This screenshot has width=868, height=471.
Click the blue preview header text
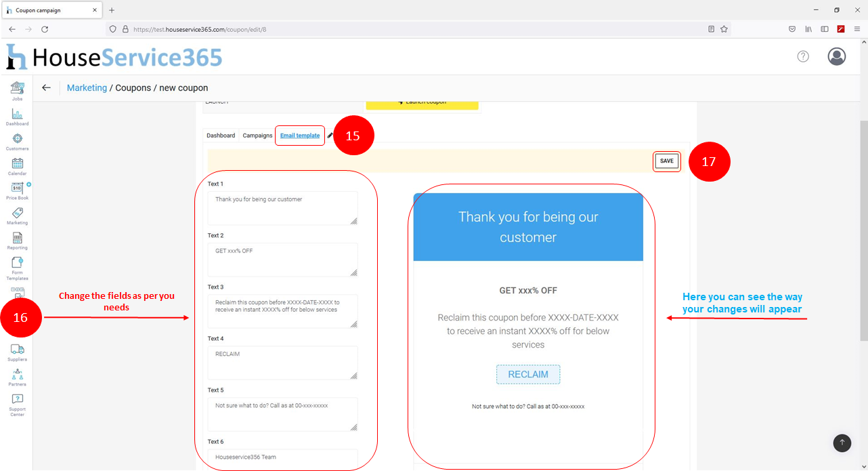click(x=528, y=227)
